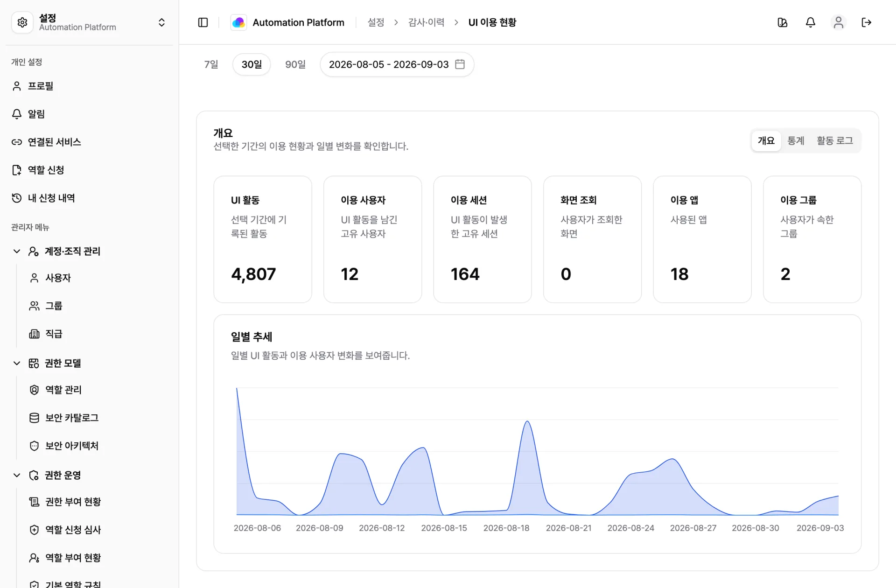Screen dimensions: 896x588
Task: Click the Automation Platform title in top bar
Action: tap(298, 22)
